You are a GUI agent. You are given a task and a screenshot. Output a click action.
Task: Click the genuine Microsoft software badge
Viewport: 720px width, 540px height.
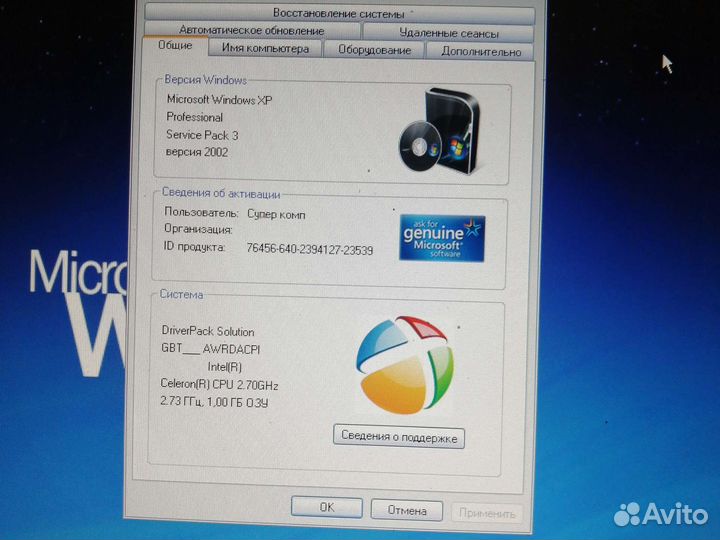coord(442,238)
